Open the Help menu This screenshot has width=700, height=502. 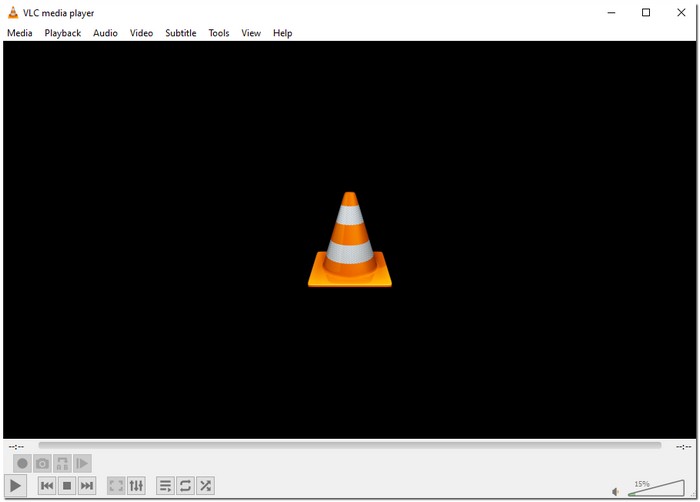pyautogui.click(x=283, y=33)
